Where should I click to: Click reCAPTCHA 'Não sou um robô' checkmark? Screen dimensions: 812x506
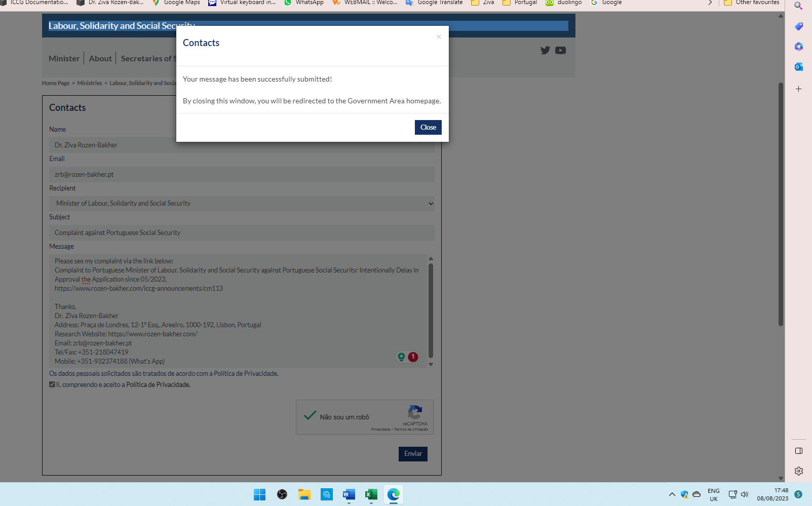(310, 416)
